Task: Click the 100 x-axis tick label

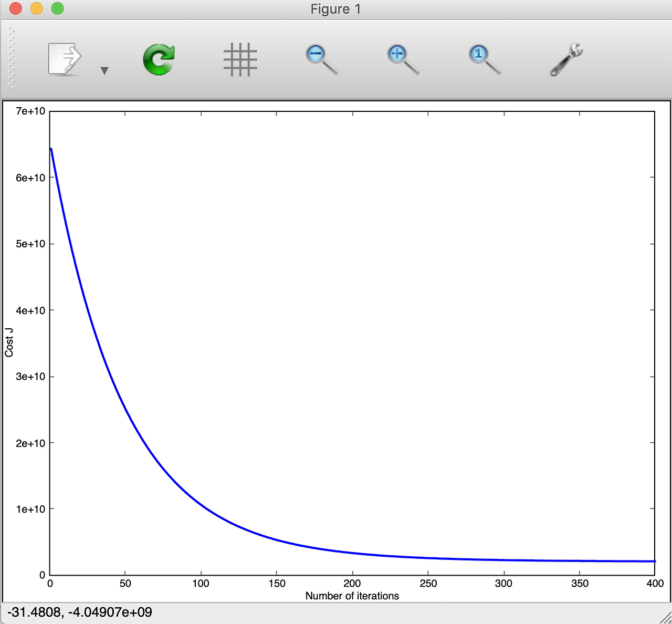Action: [x=201, y=583]
